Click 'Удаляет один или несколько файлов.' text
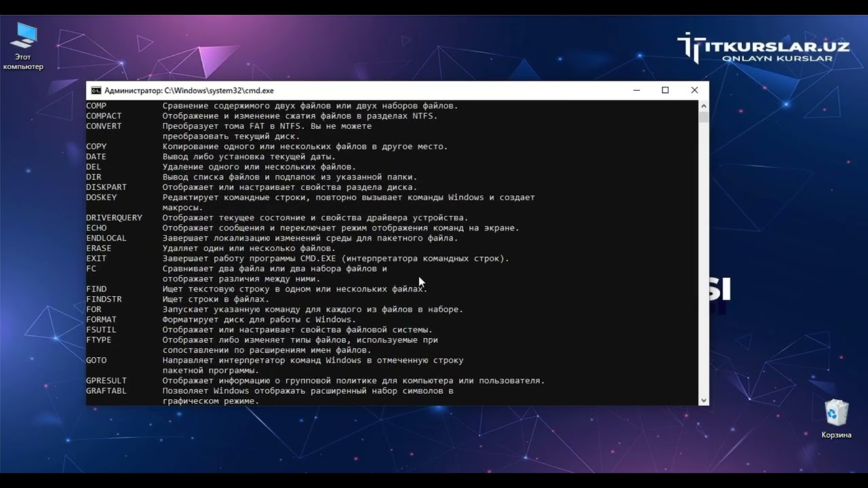The width and height of the screenshot is (868, 488). 249,248
